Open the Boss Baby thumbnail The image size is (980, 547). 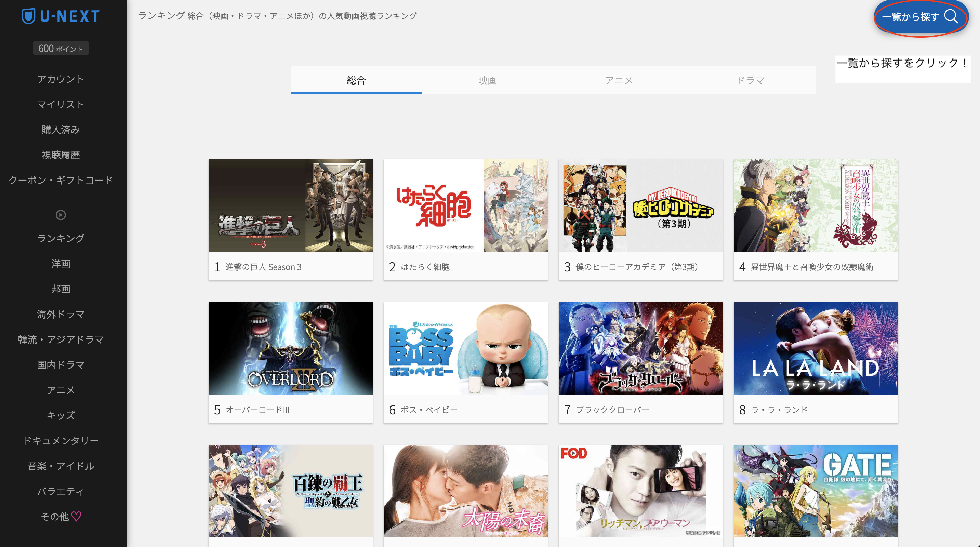tap(466, 348)
